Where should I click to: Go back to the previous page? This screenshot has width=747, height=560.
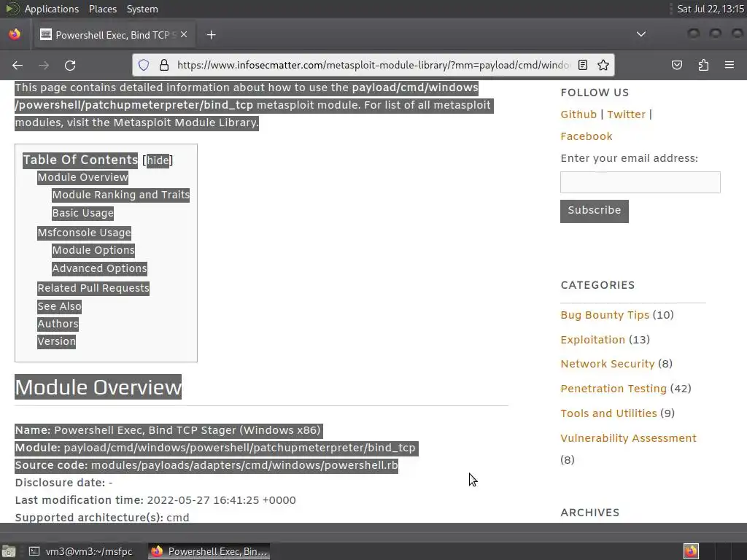[x=18, y=65]
